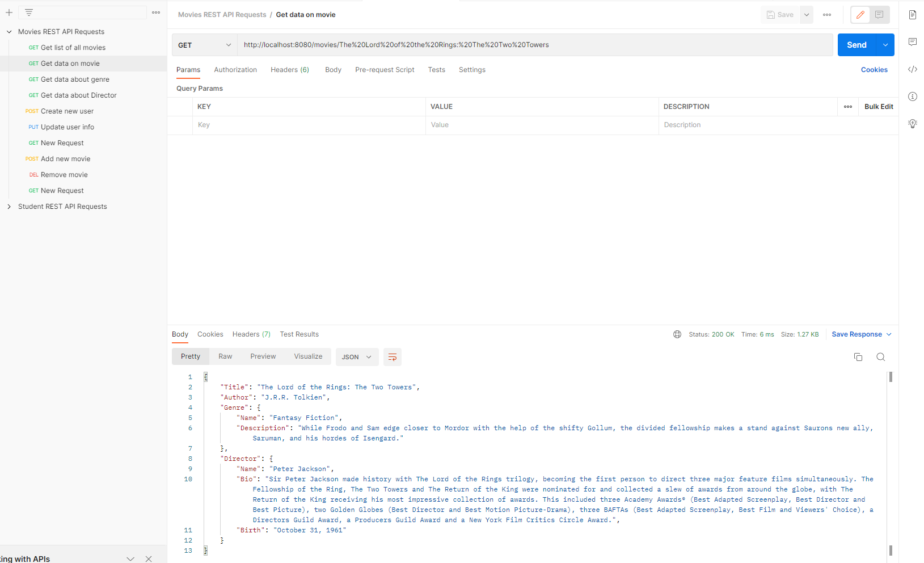Screen dimensions: 924x563
Task: Open Documentation icon in right sidebar
Action: pos(913,15)
